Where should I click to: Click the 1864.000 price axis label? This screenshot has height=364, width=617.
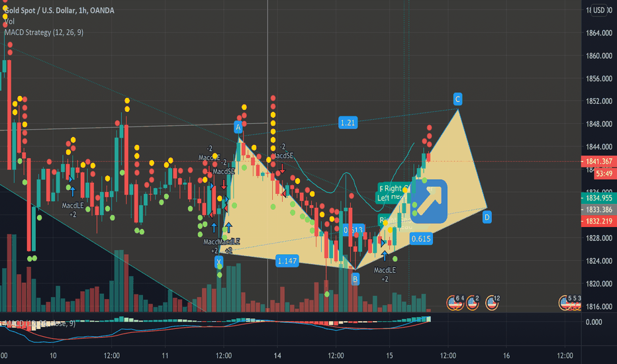coord(599,33)
